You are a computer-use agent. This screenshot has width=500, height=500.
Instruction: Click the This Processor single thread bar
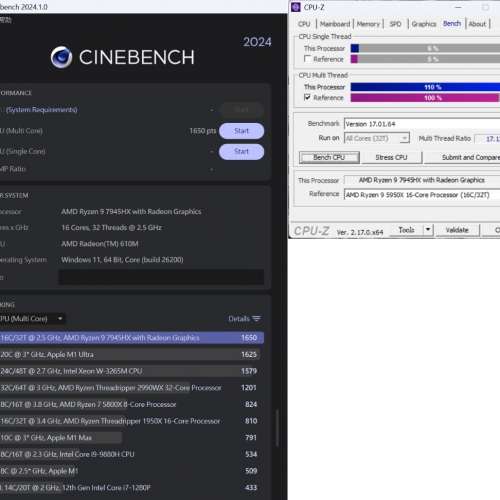click(x=425, y=48)
